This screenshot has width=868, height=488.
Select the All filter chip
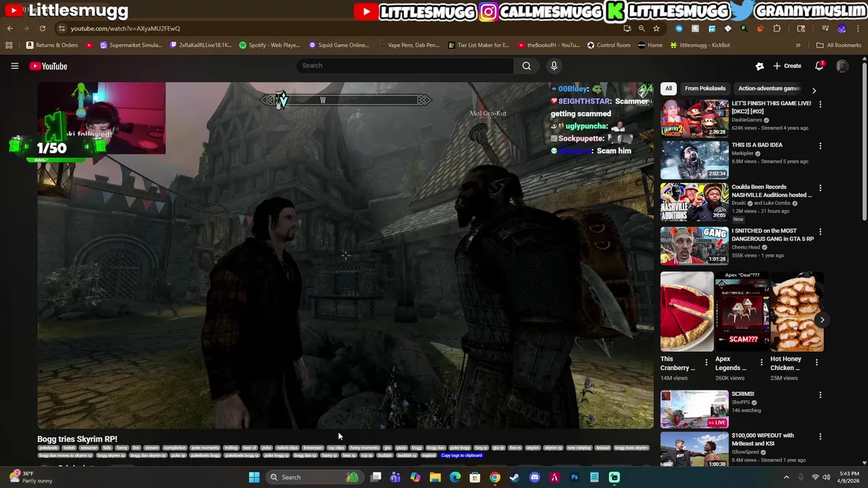tap(668, 88)
